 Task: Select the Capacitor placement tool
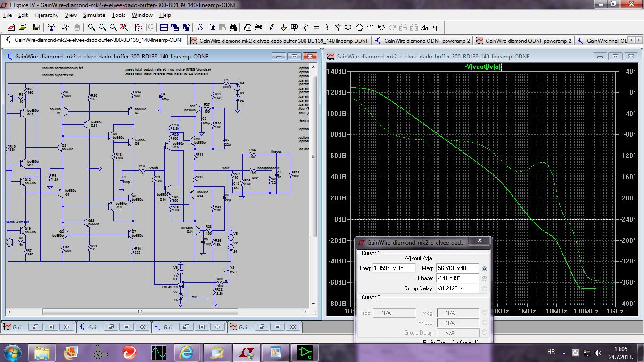(x=316, y=27)
